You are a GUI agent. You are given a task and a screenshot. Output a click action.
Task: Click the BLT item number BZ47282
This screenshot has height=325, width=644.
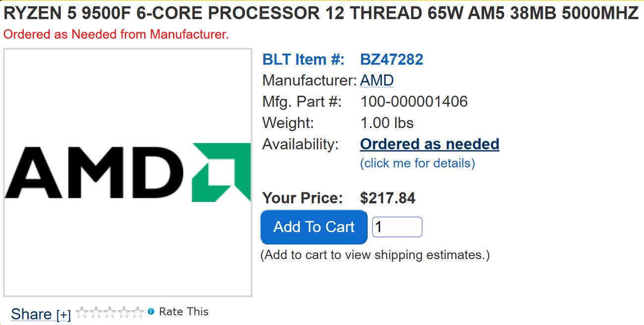pos(392,60)
